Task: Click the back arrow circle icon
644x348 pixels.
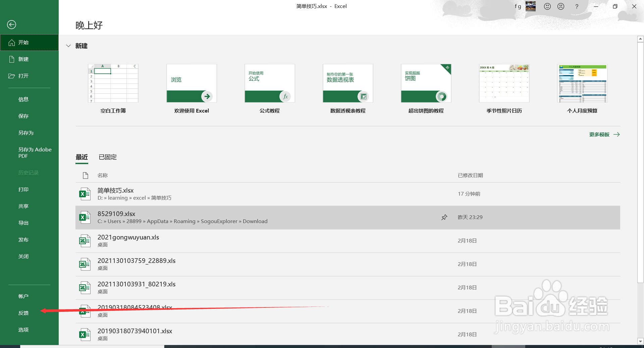Action: (11, 24)
